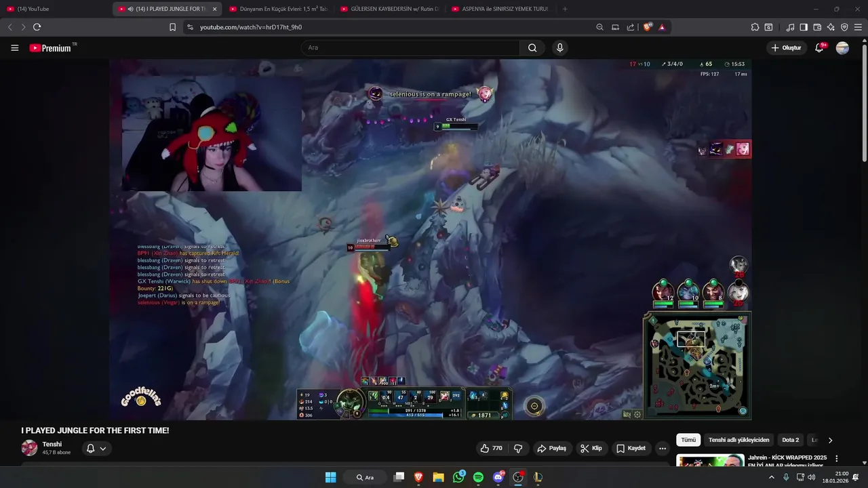Open File Explorer from the taskbar
Image resolution: width=868 pixels, height=488 pixels.
pyautogui.click(x=438, y=477)
